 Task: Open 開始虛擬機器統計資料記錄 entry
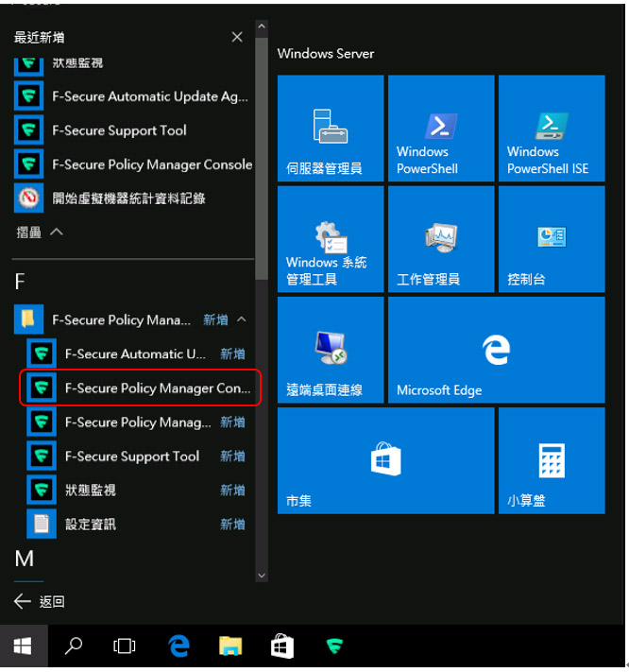tap(133, 198)
